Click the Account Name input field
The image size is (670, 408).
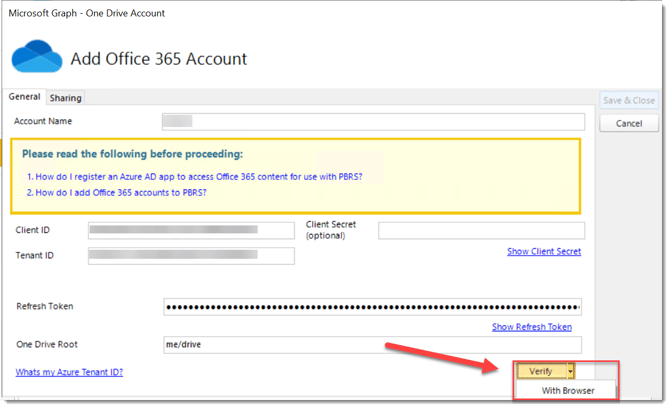pyautogui.click(x=372, y=122)
